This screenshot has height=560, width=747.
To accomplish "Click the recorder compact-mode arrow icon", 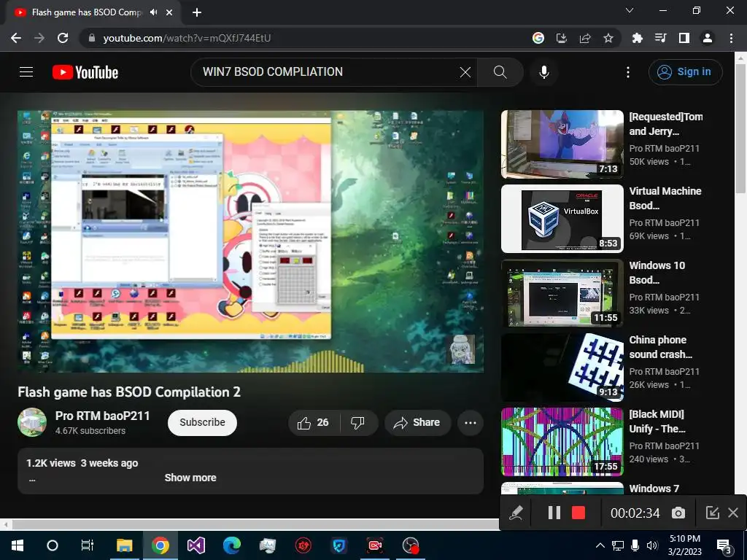I will (x=712, y=513).
